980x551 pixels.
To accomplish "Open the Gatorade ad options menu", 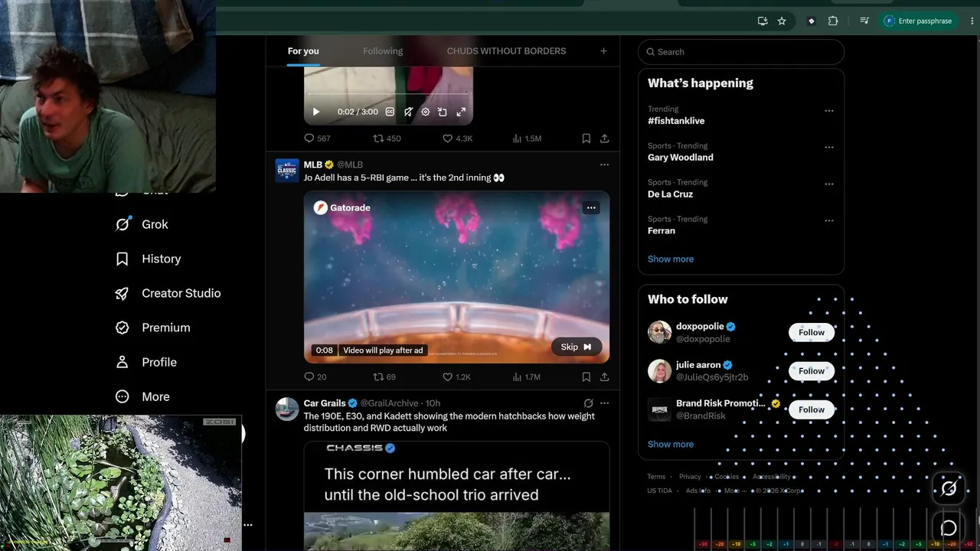I will click(x=590, y=207).
